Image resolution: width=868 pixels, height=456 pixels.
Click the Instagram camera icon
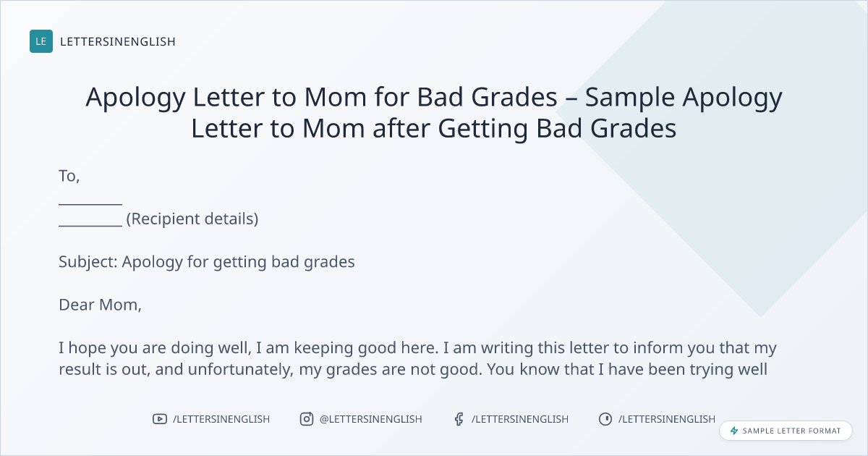coord(307,419)
